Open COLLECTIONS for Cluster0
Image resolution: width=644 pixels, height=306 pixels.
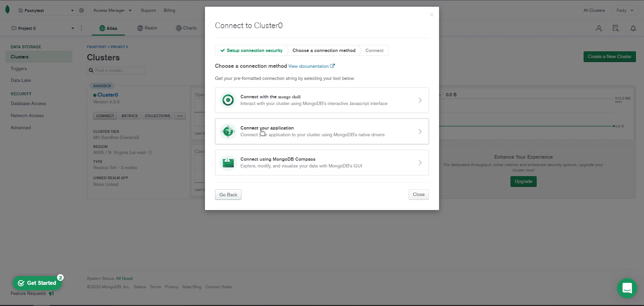(x=157, y=116)
